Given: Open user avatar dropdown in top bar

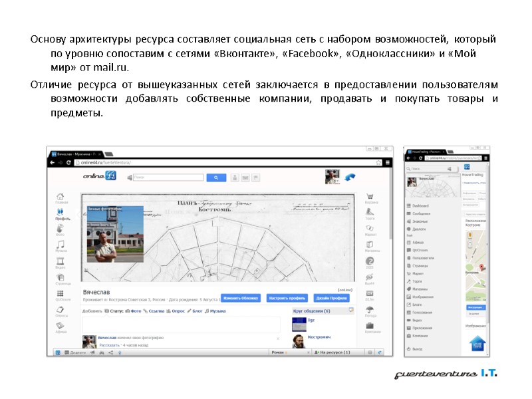Looking at the screenshot, I should pyautogui.click(x=332, y=177).
